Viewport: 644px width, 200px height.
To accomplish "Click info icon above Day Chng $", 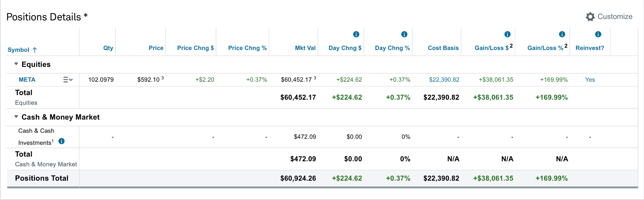I will (x=356, y=34).
